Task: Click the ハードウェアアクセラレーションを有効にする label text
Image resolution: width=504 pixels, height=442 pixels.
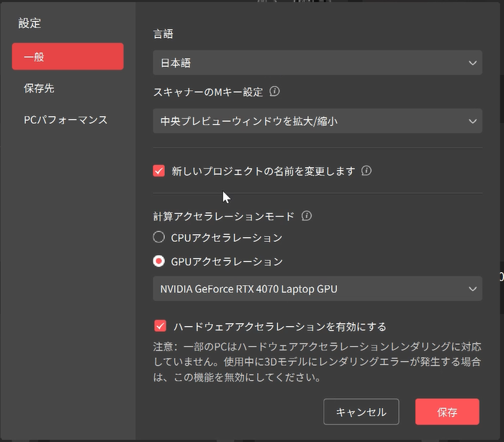Action: (x=280, y=326)
